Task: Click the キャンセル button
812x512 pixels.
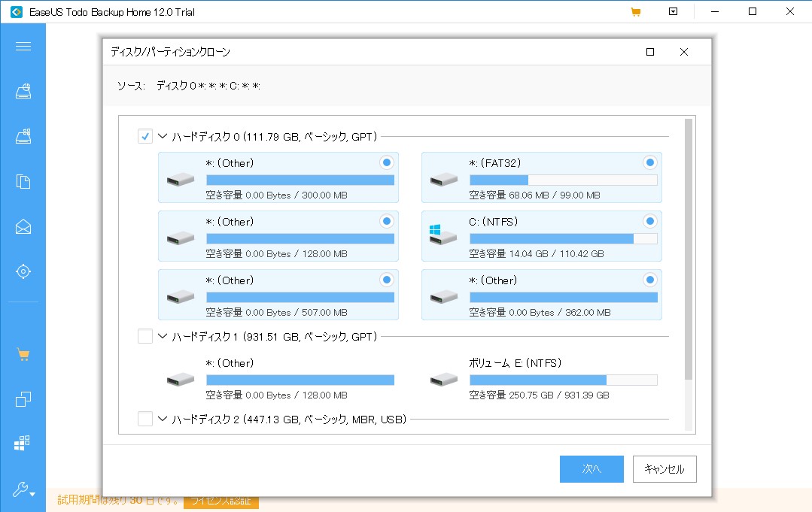Action: tap(665, 469)
